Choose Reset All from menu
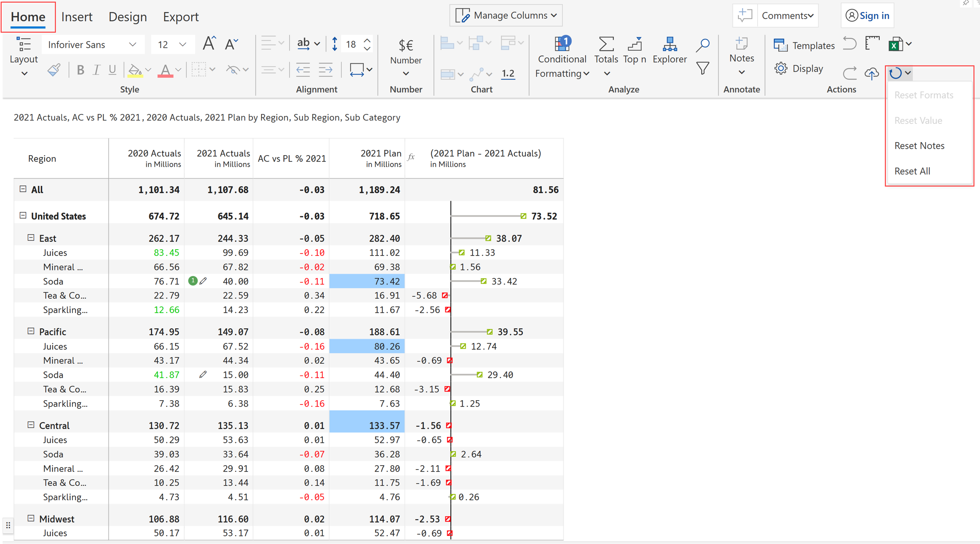Image resolution: width=980 pixels, height=544 pixels. coord(912,171)
